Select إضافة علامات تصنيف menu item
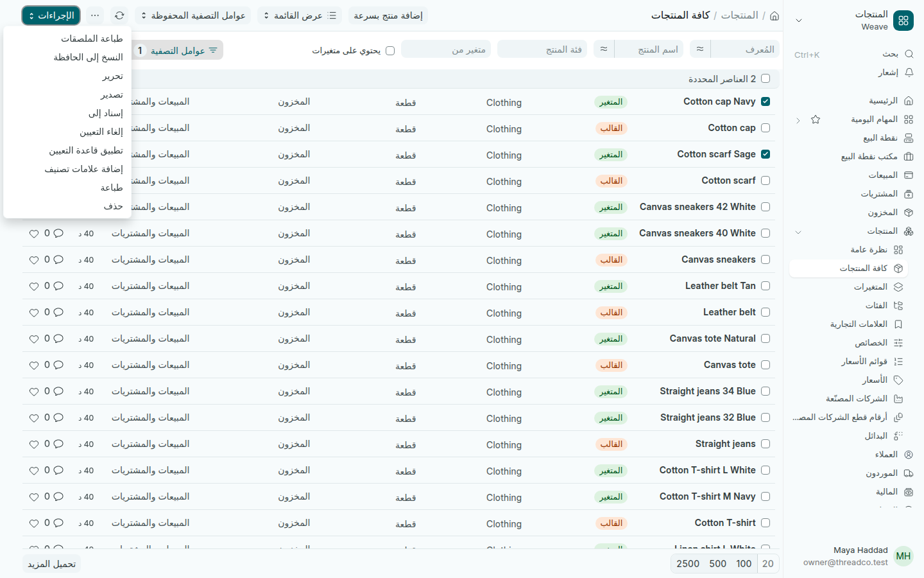 point(67,169)
